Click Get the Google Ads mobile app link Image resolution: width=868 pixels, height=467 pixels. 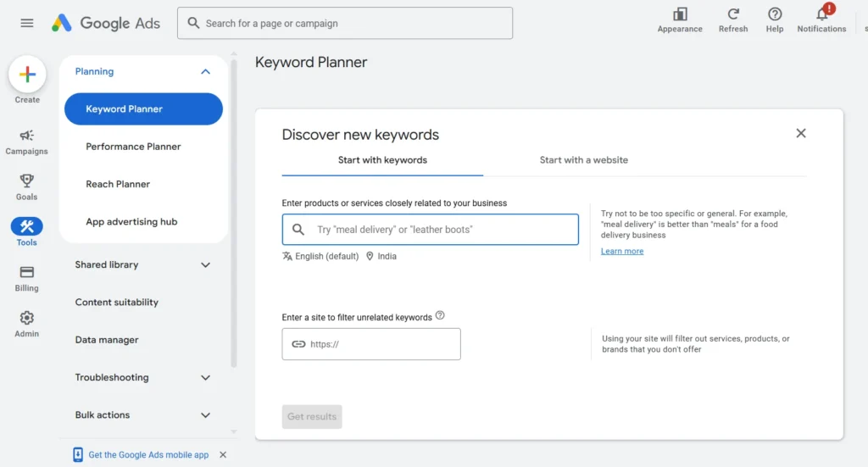(x=148, y=455)
